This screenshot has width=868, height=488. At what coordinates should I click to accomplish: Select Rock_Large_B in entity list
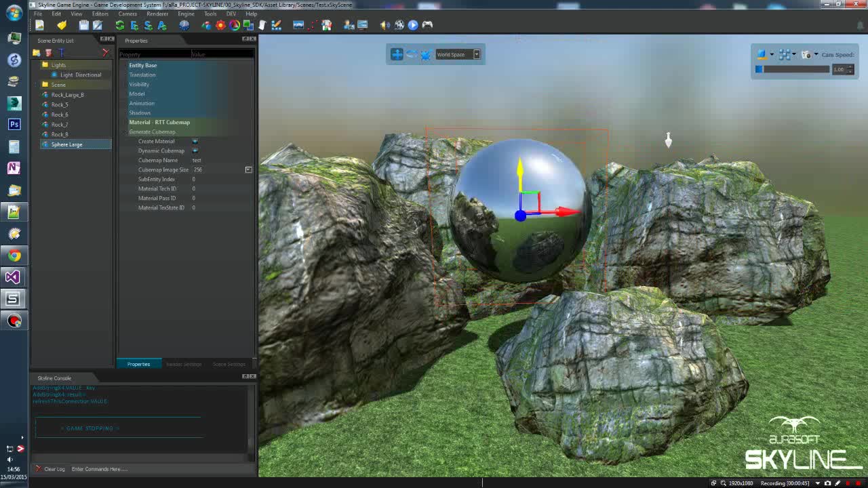(67, 95)
